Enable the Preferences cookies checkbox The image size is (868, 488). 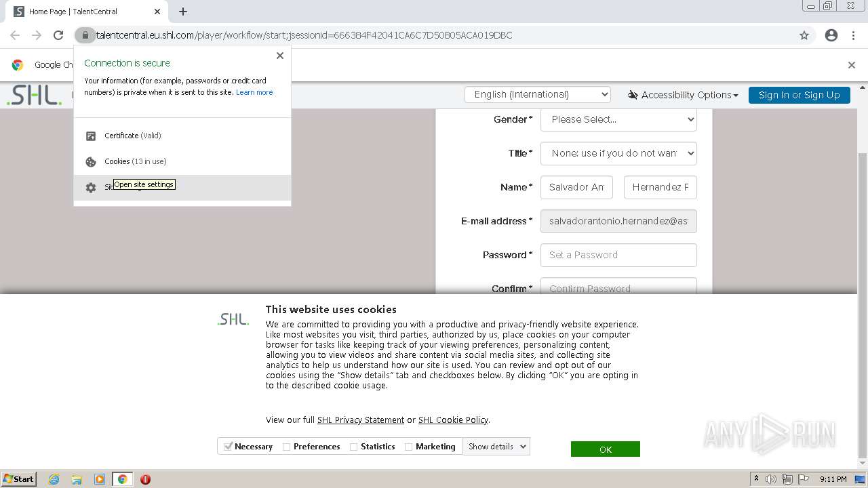[286, 447]
